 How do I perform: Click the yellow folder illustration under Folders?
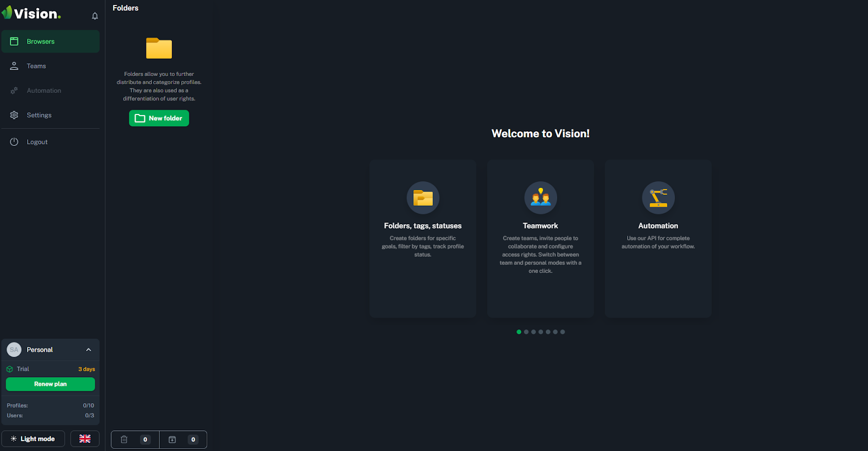click(159, 48)
